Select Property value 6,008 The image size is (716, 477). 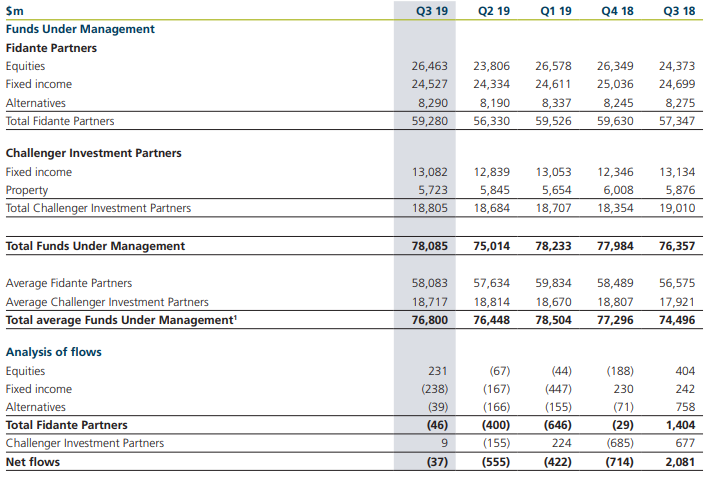click(618, 190)
